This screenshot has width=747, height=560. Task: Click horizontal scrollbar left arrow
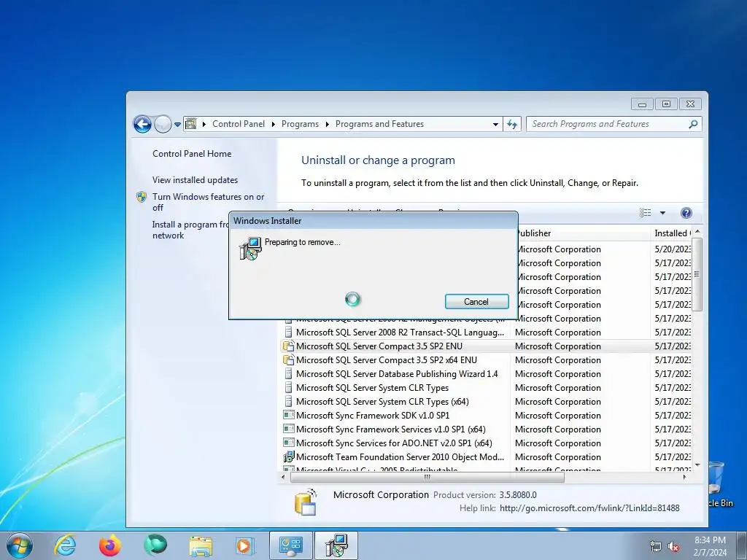tap(284, 477)
